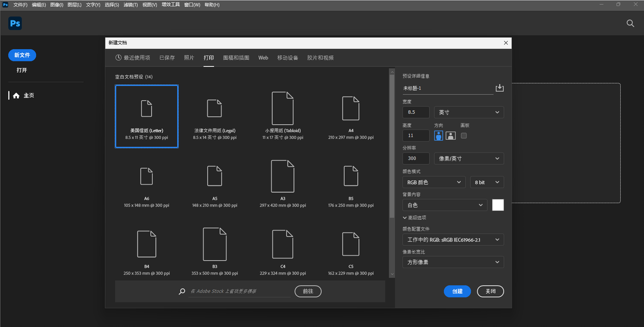The width and height of the screenshot is (644, 327).
Task: Open the 工作中的 RGB color profile dropdown
Action: click(x=453, y=240)
